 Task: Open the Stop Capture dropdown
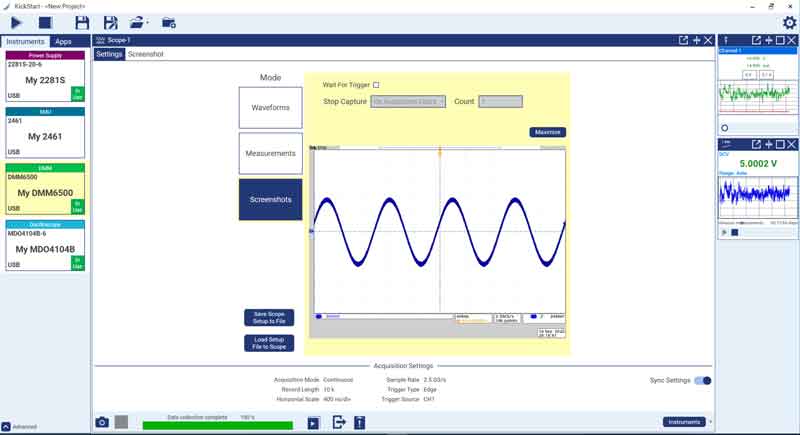(408, 101)
